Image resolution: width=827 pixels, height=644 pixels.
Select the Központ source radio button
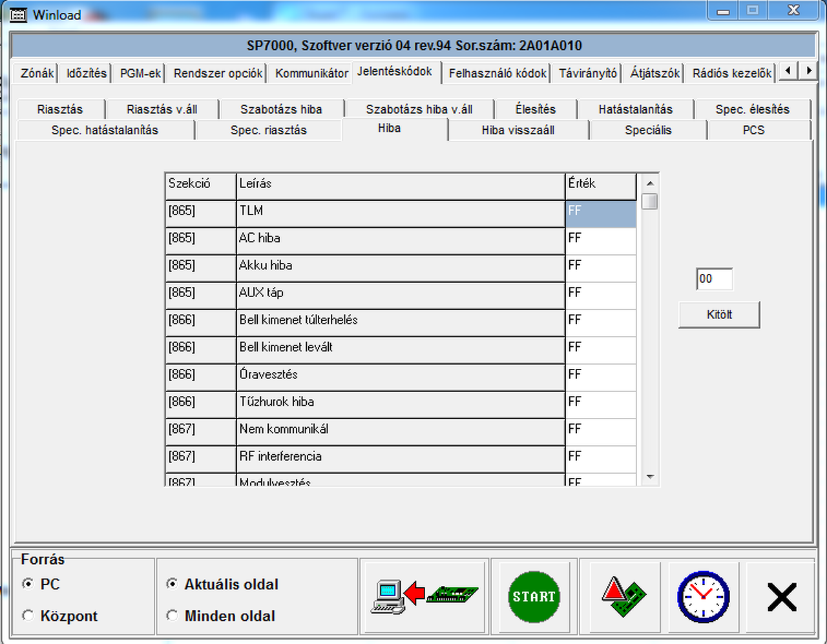pyautogui.click(x=28, y=616)
